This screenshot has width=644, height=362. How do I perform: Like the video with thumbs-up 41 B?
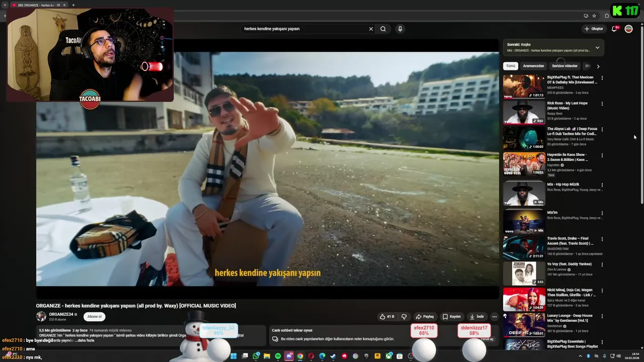[x=387, y=317]
